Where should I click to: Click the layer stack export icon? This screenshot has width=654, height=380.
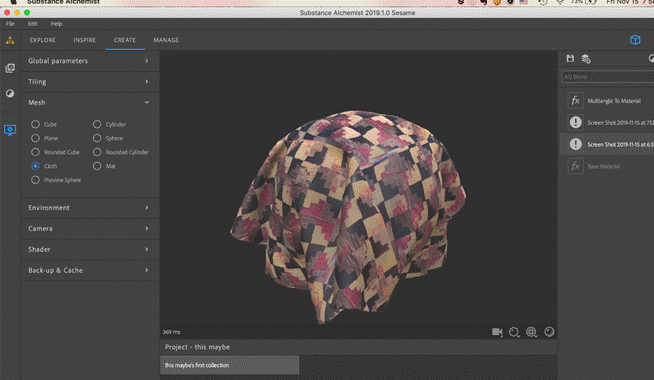586,59
